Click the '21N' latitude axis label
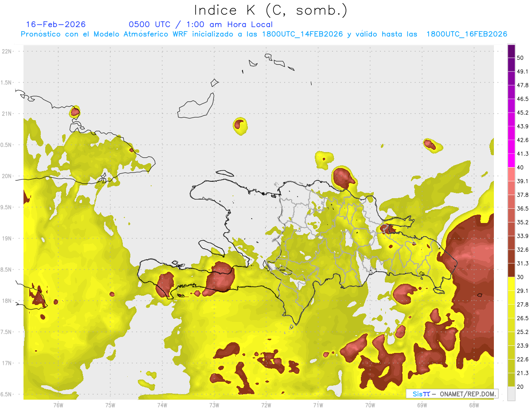 (x=8, y=114)
